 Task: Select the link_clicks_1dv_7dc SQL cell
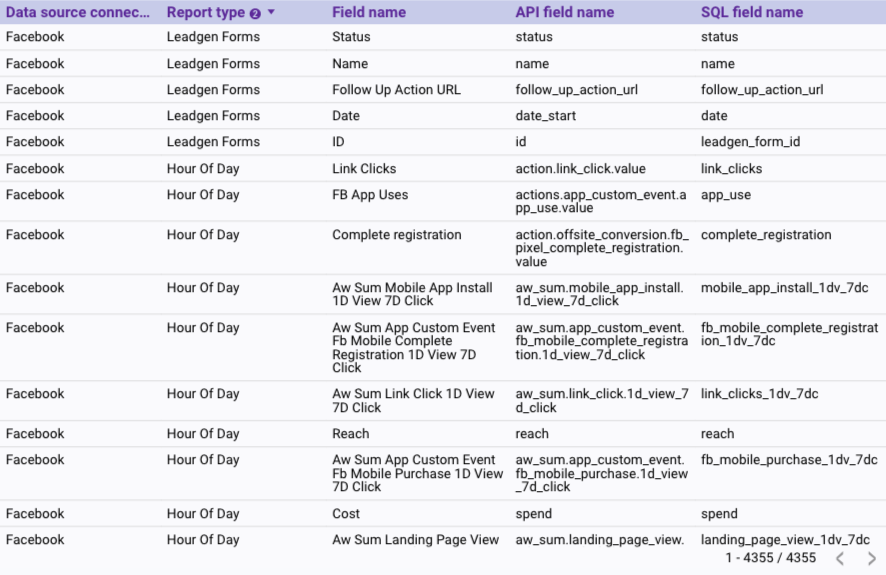(x=759, y=394)
